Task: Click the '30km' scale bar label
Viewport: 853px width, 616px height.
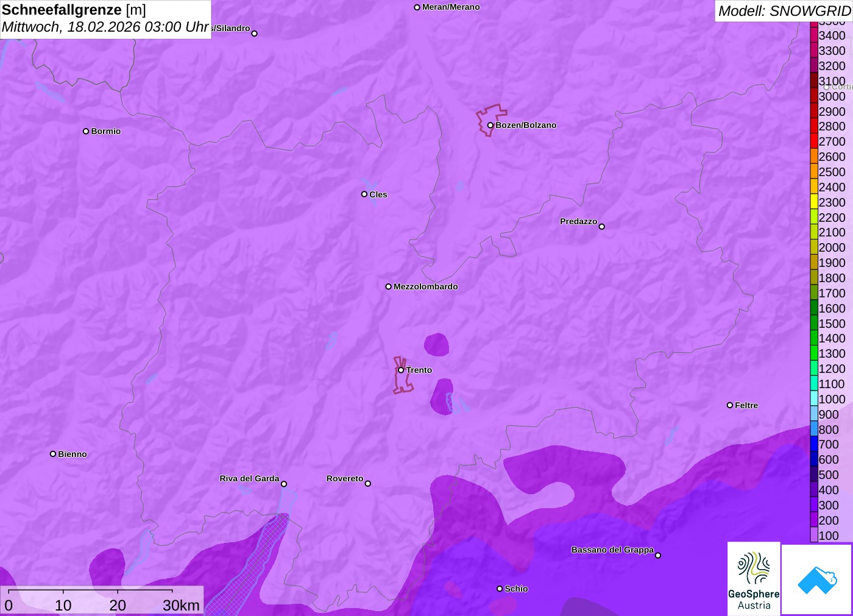Action: (x=181, y=605)
